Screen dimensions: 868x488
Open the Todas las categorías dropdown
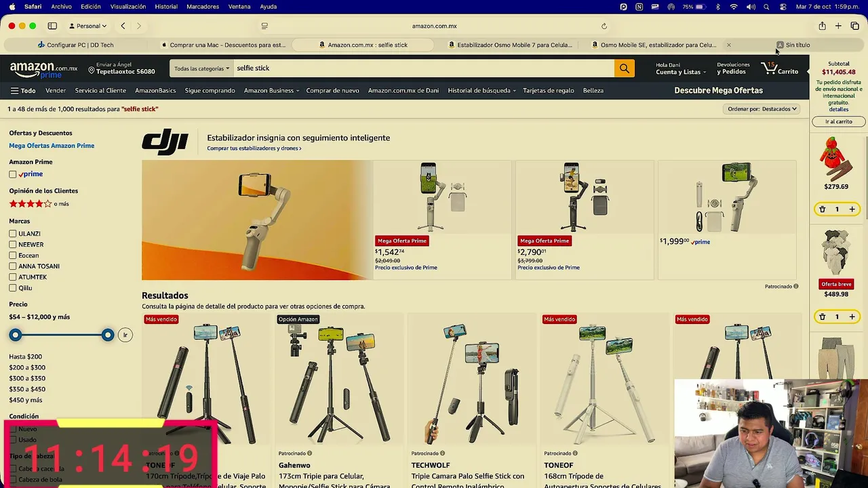click(x=201, y=68)
